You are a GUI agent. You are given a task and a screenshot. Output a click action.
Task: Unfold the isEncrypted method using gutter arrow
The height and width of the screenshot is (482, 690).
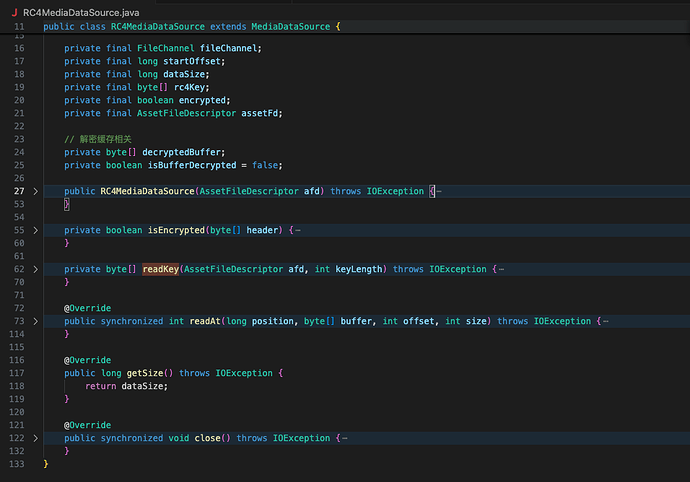36,230
